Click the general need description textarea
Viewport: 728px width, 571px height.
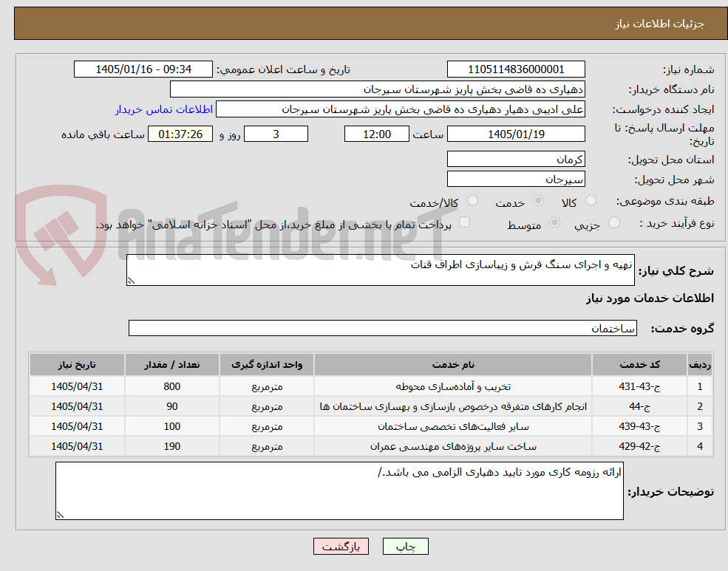(x=380, y=270)
